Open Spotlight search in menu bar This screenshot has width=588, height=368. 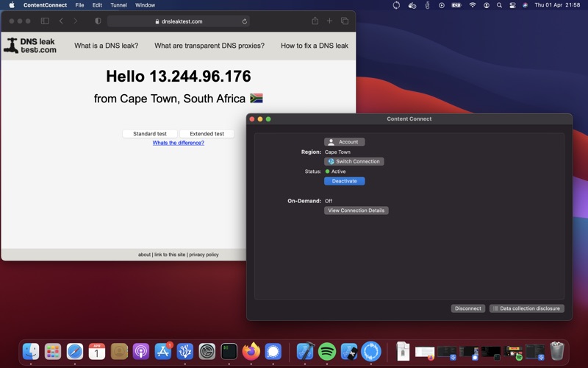[x=499, y=5]
